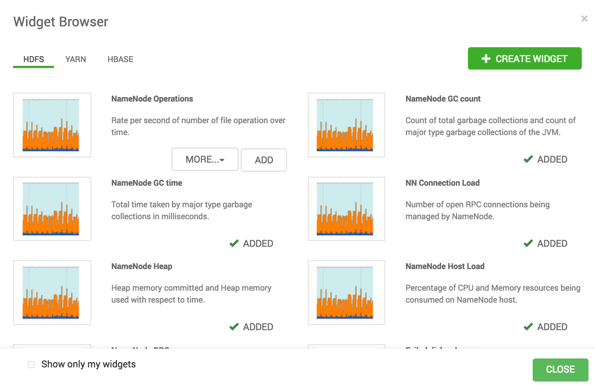Enable Show only my widgets checkbox
Screen dimensions: 595x385
(31, 365)
